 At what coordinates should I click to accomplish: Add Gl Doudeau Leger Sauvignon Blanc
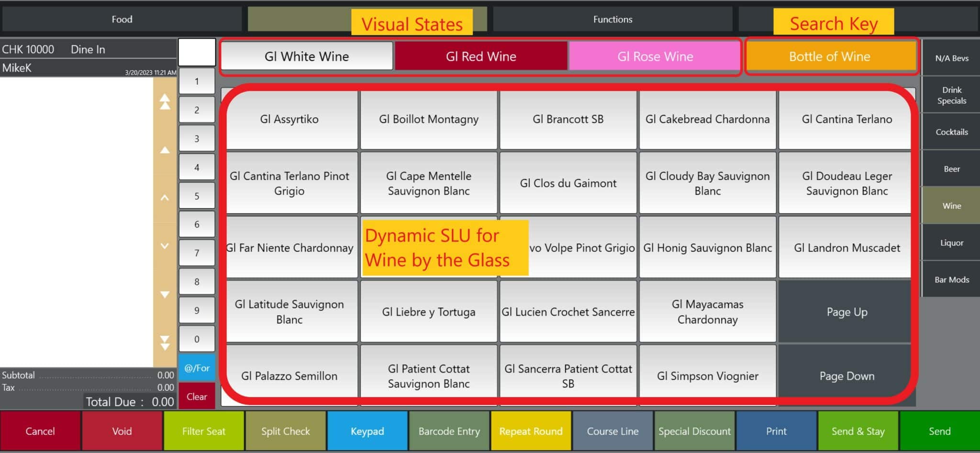(846, 183)
